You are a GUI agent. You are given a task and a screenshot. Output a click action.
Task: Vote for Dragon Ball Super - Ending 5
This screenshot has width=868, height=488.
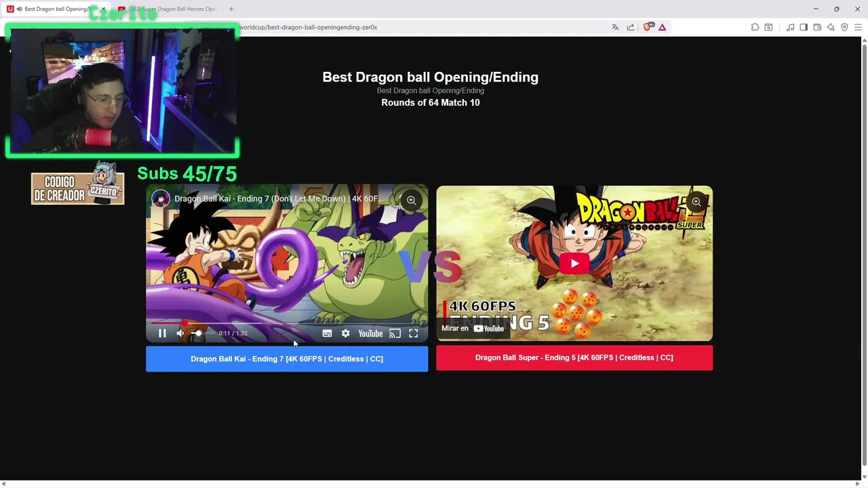[574, 358]
